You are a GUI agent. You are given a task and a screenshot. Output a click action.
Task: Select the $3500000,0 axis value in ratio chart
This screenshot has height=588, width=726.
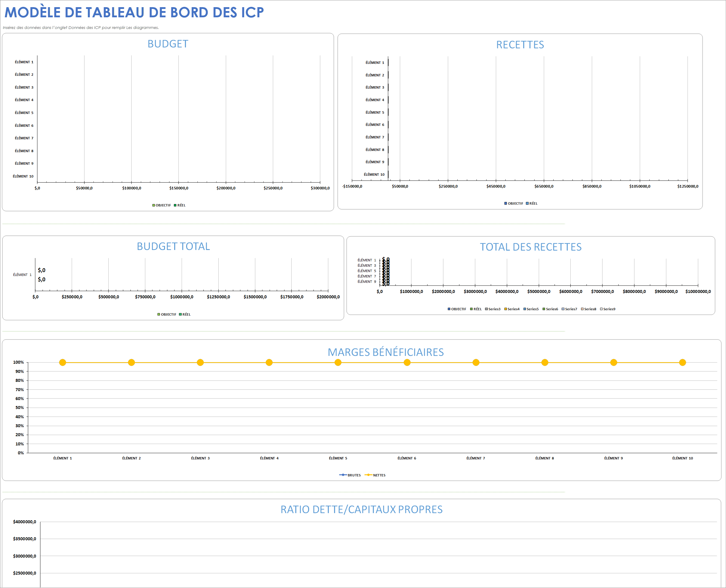(x=24, y=539)
